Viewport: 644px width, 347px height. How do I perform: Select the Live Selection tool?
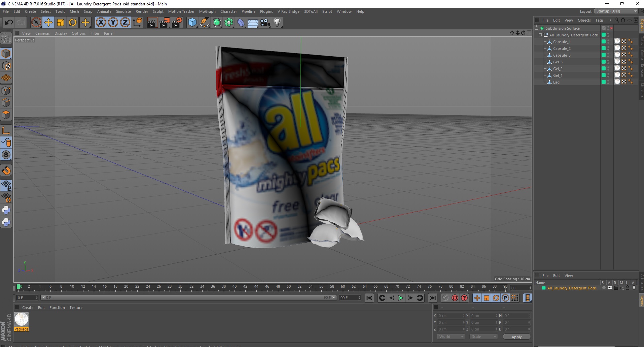click(36, 23)
